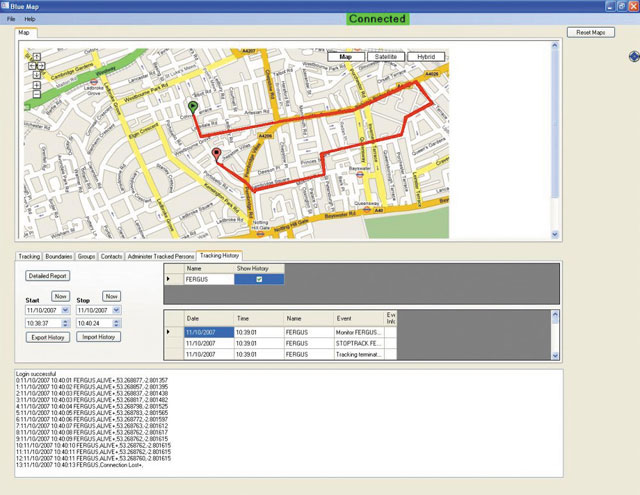Switch to the Boundaries tab

point(59,256)
